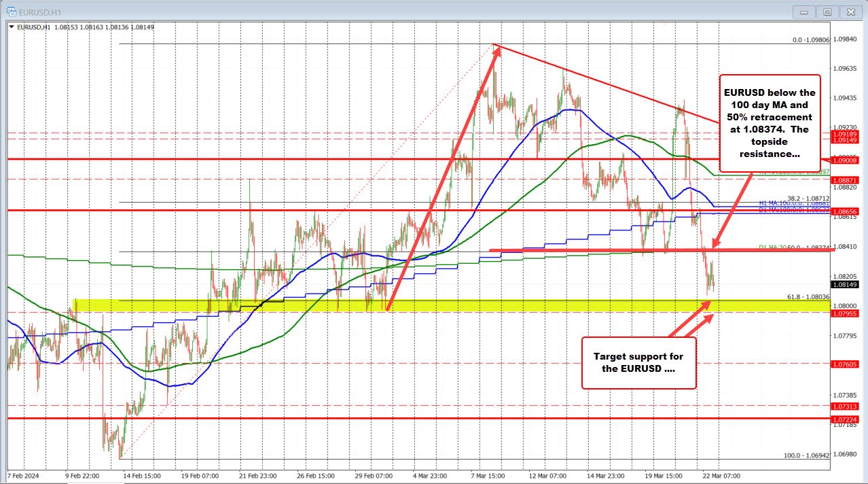
Task: Click the red 1.09008 price level label
Action: [844, 159]
